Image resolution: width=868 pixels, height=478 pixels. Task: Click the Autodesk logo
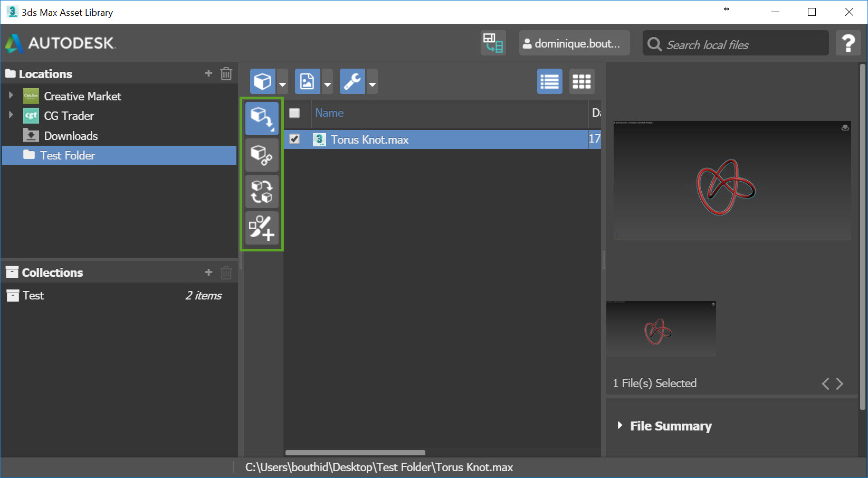(61, 43)
